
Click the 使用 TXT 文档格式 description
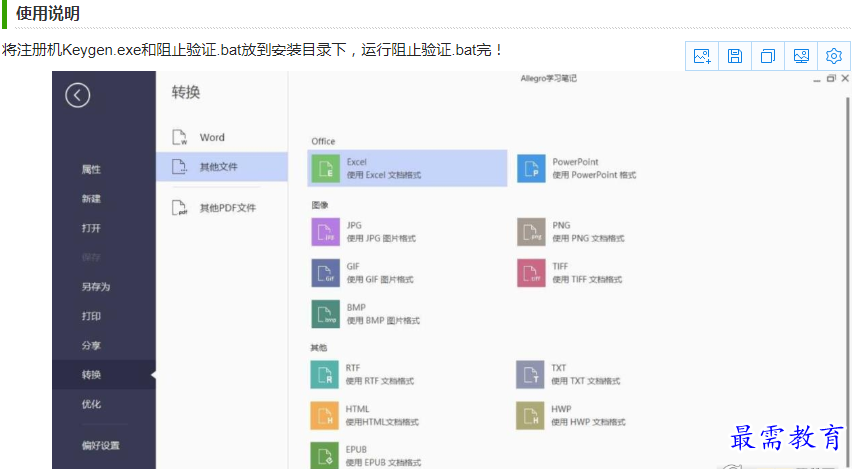[x=585, y=381]
